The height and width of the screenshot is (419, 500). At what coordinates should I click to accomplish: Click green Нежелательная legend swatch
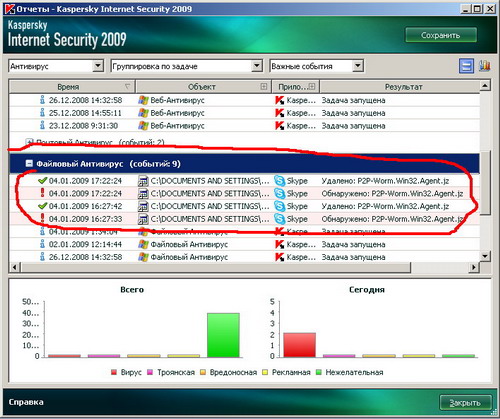[x=318, y=372]
